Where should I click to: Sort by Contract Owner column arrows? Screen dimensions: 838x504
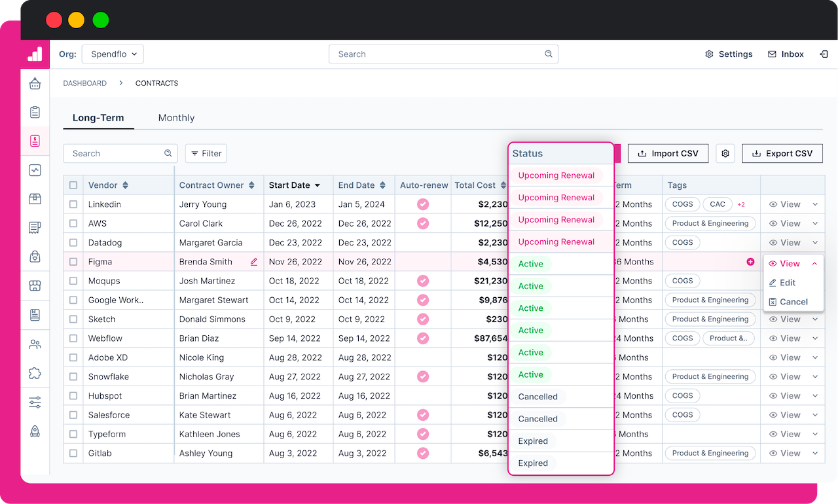pos(252,185)
